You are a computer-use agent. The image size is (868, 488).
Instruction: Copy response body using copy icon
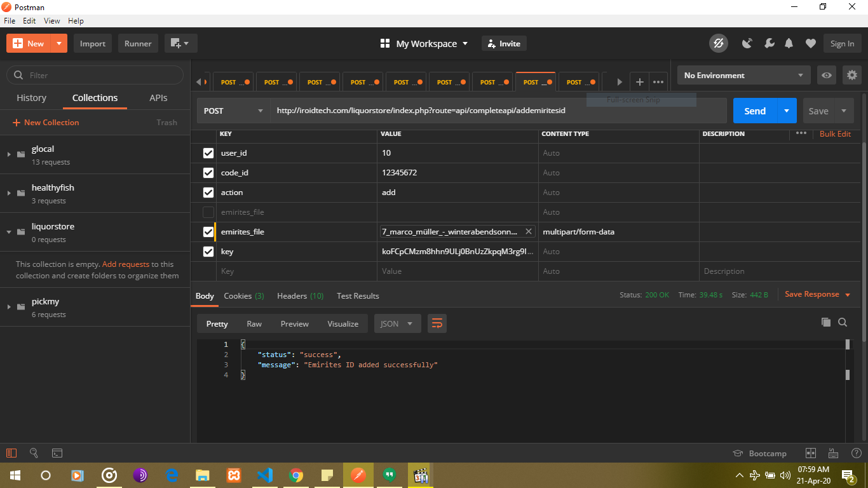825,322
